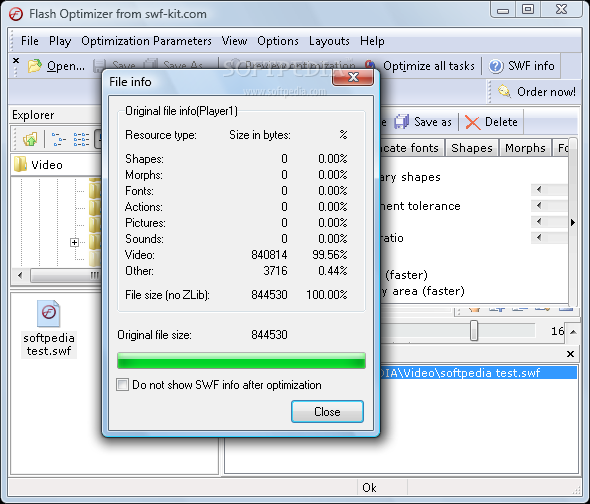
Task: Expand the folder node with plus sign
Action: pyautogui.click(x=75, y=242)
